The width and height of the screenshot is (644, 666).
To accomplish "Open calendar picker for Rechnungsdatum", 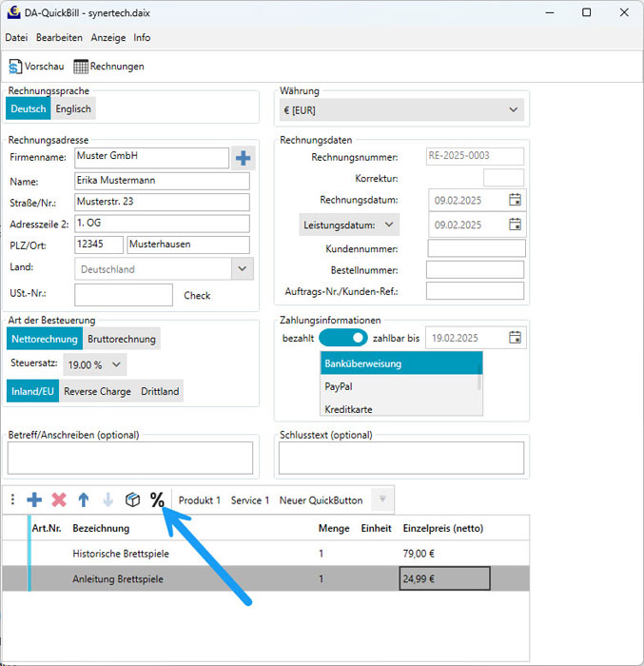I will tap(515, 200).
